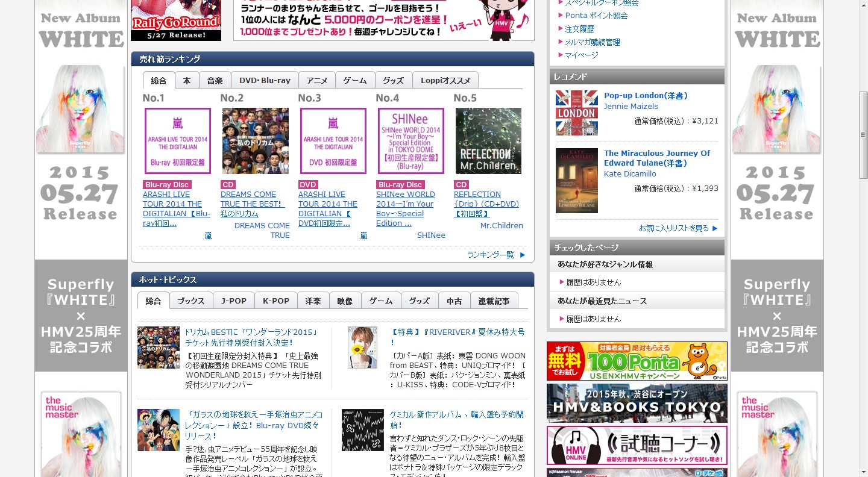Image resolution: width=868 pixels, height=477 pixels.
Task: Open REFLECTION Mr.Children cover thumbnail
Action: point(488,141)
